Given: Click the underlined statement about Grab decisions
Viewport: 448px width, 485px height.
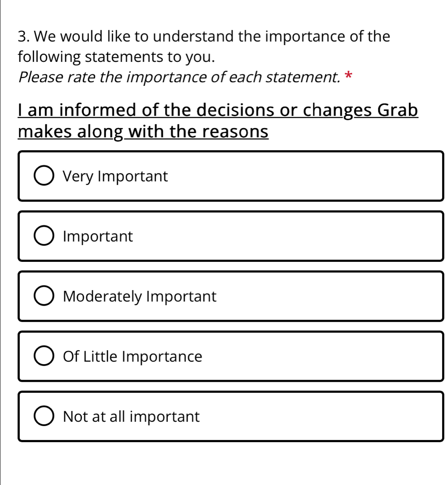Looking at the screenshot, I should [218, 110].
